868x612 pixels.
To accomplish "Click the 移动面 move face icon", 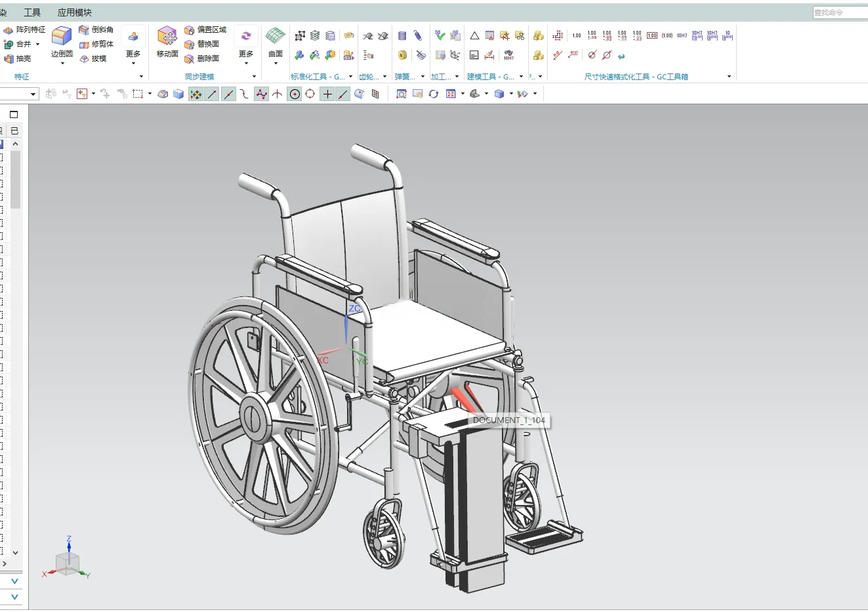I will tap(167, 41).
